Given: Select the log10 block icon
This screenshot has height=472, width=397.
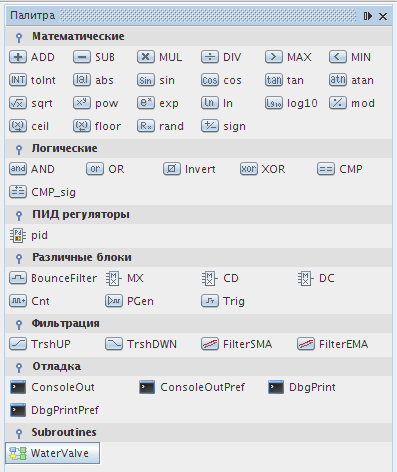Looking at the screenshot, I should click(x=274, y=103).
